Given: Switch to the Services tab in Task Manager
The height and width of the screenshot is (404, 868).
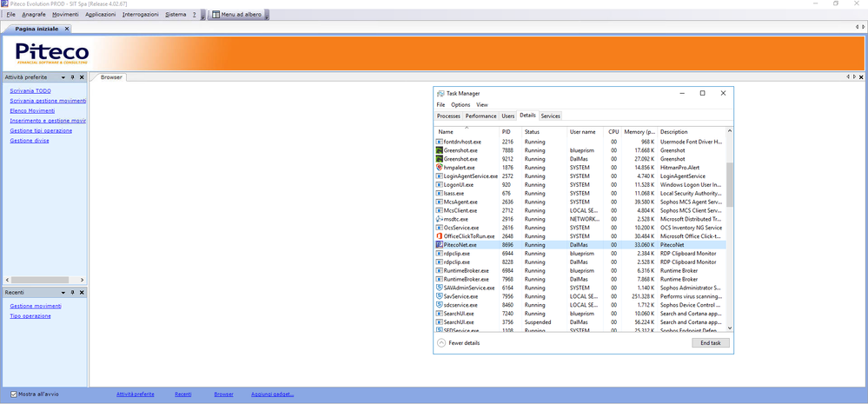Looking at the screenshot, I should [551, 116].
